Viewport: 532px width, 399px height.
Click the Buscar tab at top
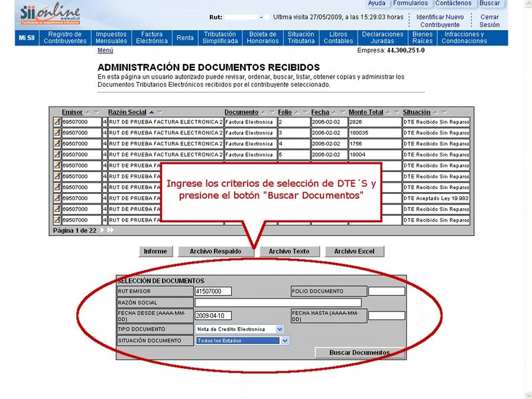tap(489, 4)
